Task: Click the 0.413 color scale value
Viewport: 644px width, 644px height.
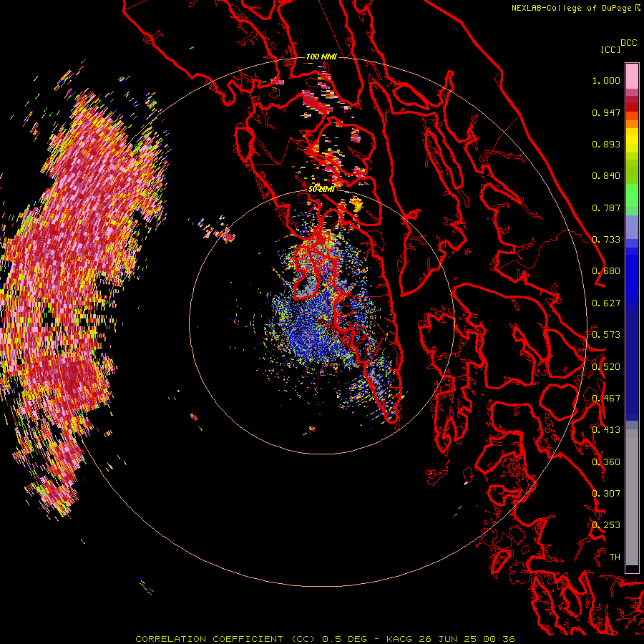Action: coord(606,430)
